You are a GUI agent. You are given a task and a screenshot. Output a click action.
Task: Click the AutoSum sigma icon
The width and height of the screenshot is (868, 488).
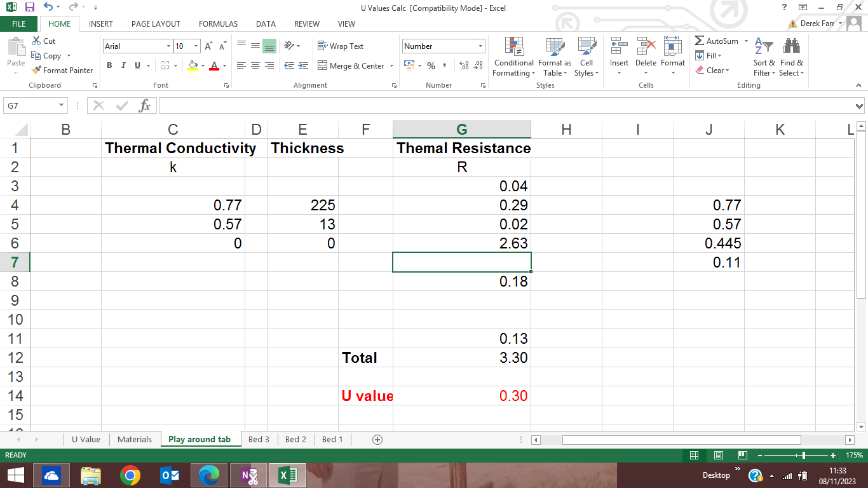tap(699, 41)
